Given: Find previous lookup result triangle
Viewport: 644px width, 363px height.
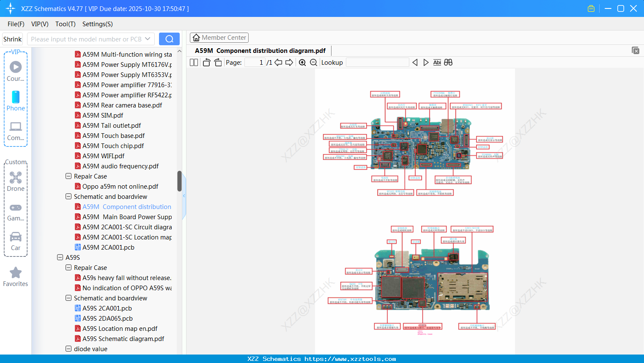Looking at the screenshot, I should 415,62.
